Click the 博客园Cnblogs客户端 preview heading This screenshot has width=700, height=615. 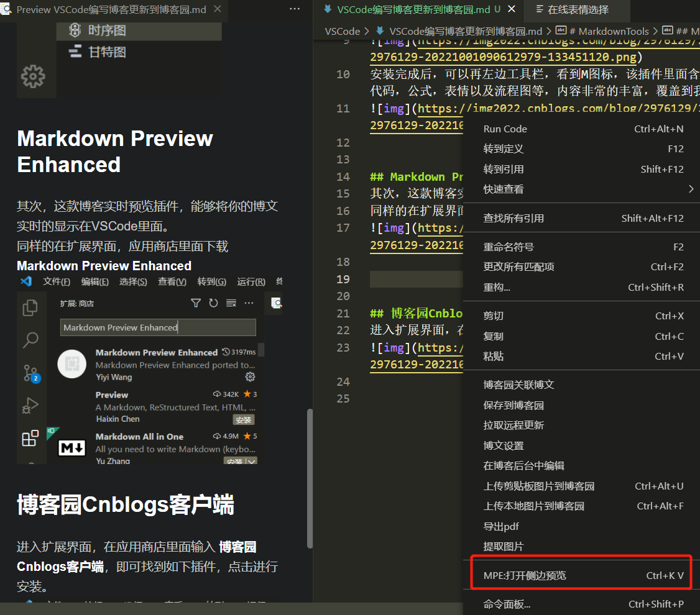(126, 505)
